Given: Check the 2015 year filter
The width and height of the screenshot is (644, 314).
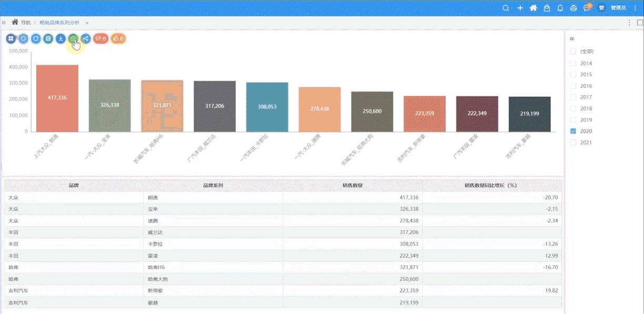Looking at the screenshot, I should tap(574, 75).
